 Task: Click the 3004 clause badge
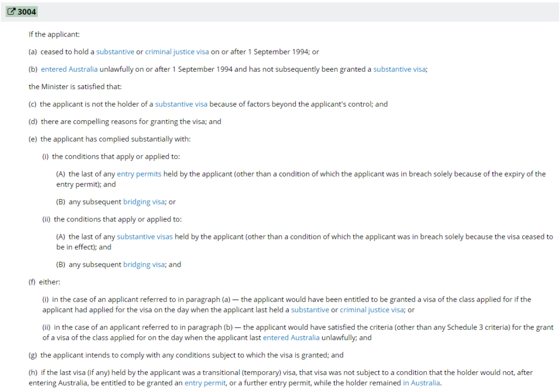[22, 12]
